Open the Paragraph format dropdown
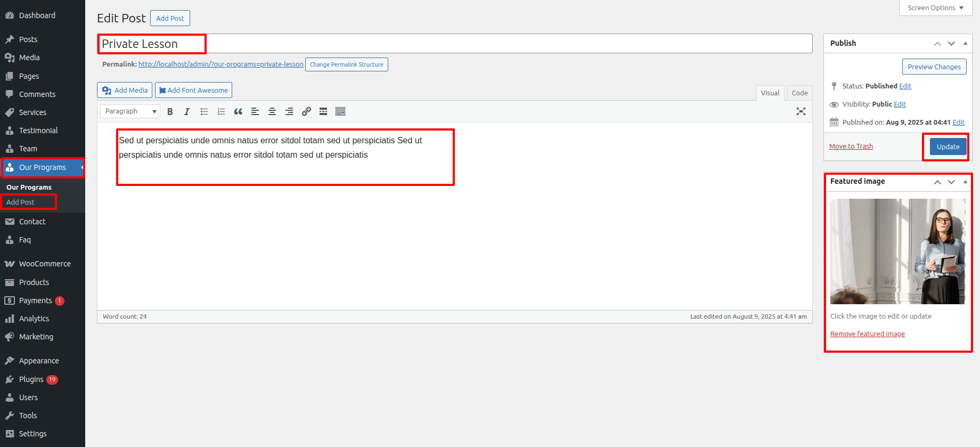Image resolution: width=980 pixels, height=447 pixels. tap(130, 111)
